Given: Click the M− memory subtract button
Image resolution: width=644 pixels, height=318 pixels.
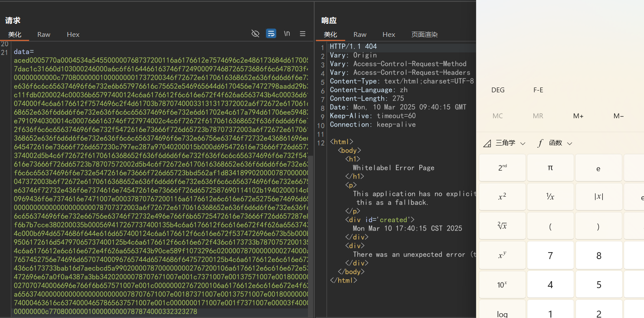Looking at the screenshot, I should pos(619,116).
